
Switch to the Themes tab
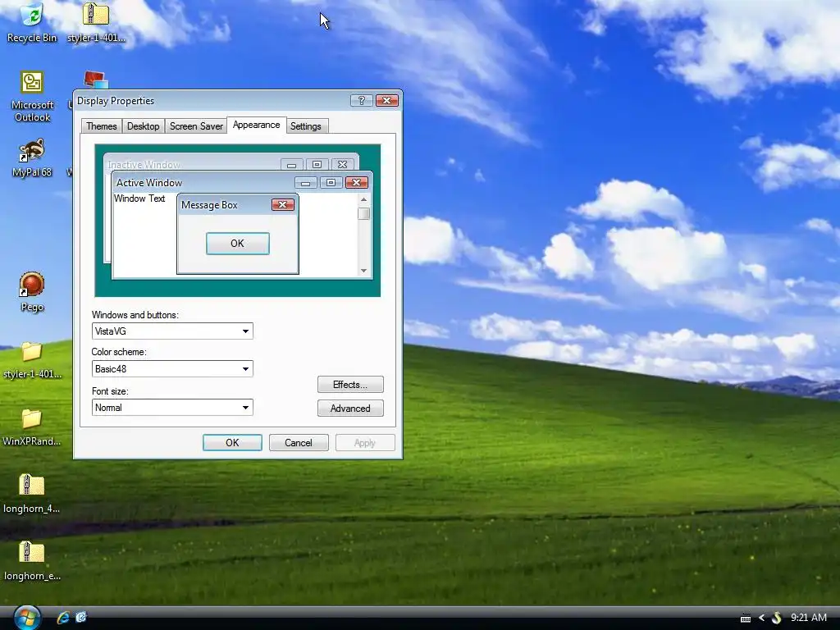[x=101, y=126]
